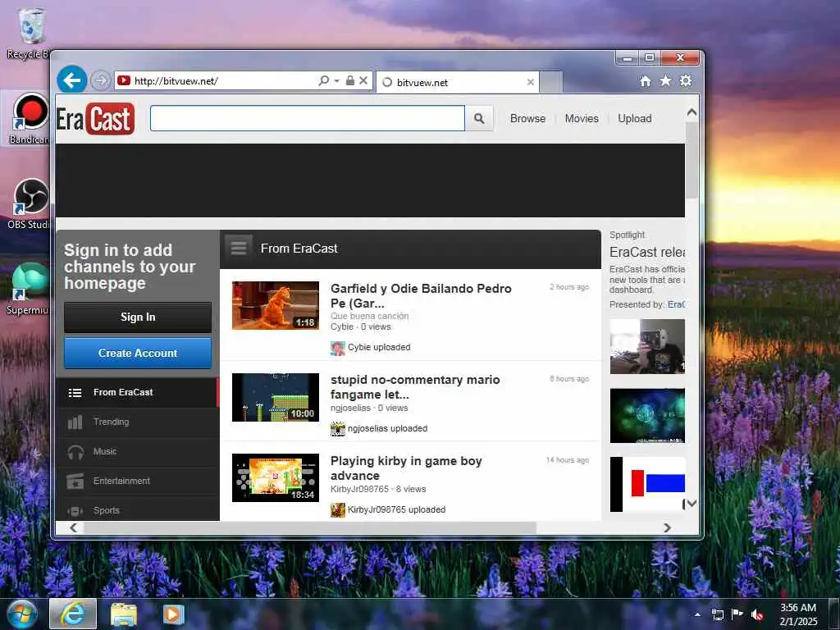Click the Action Center flag tray icon

(737, 614)
